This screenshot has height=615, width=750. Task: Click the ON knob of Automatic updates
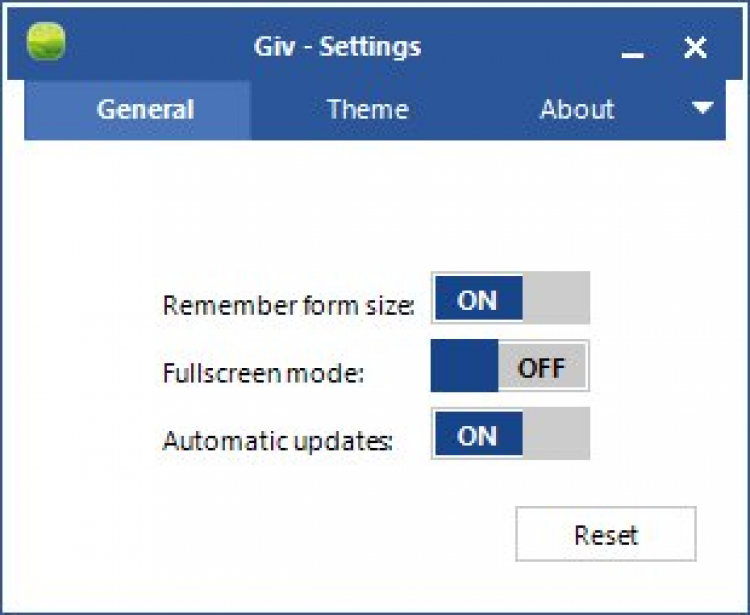point(477,434)
